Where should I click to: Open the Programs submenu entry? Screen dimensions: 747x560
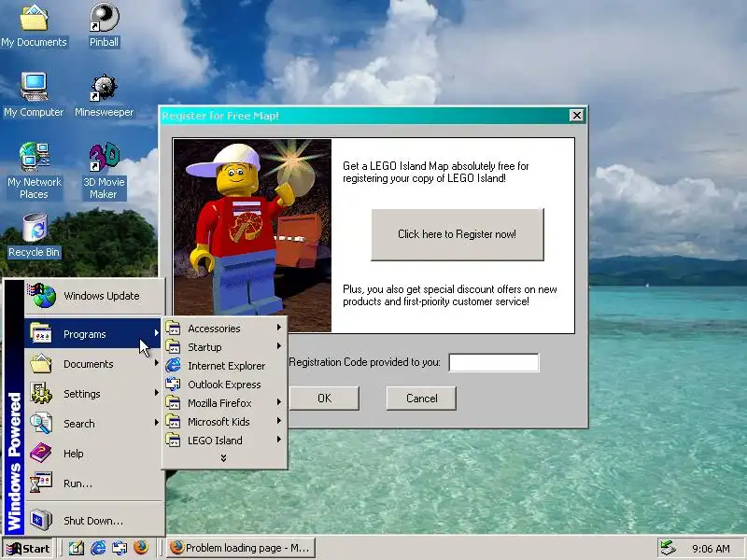(x=93, y=334)
